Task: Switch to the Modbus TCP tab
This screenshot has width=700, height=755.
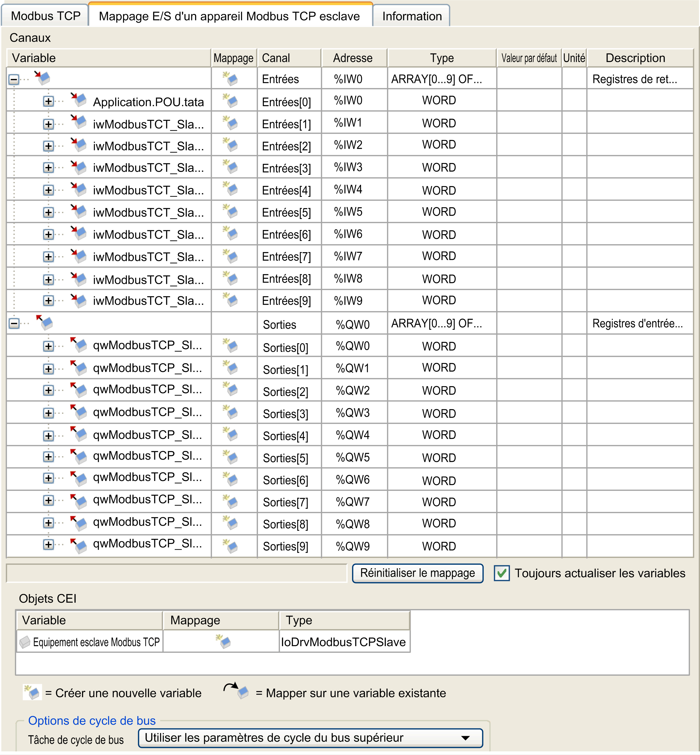Action: [x=45, y=16]
